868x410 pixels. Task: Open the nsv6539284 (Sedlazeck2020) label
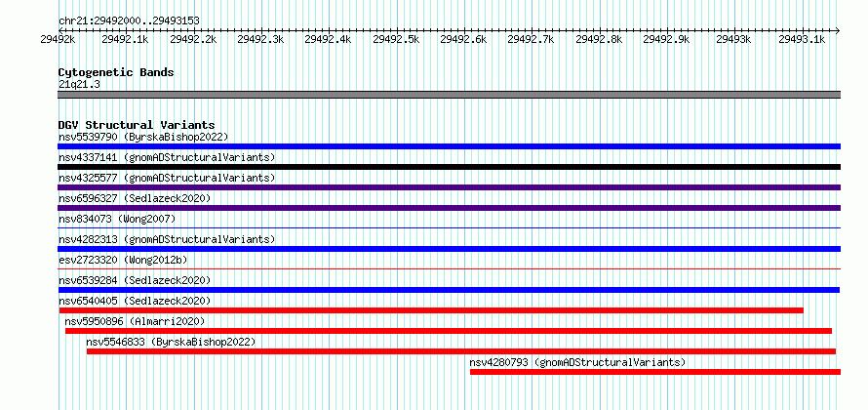coord(135,280)
